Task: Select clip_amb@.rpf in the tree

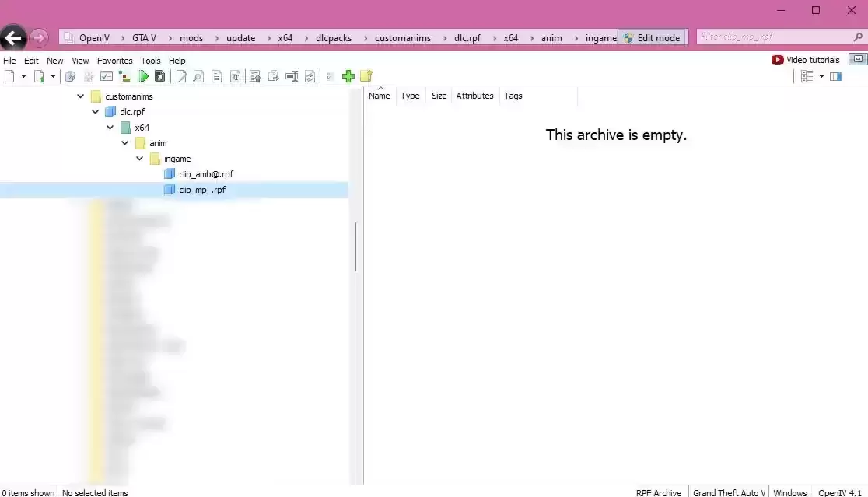Action: 205,174
